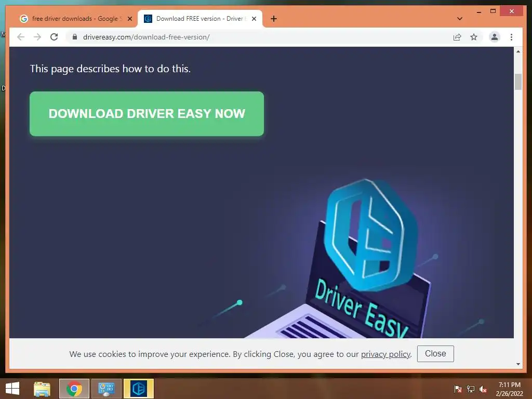Image resolution: width=532 pixels, height=399 pixels.
Task: Open File Explorer from the taskbar
Action: coord(42,389)
